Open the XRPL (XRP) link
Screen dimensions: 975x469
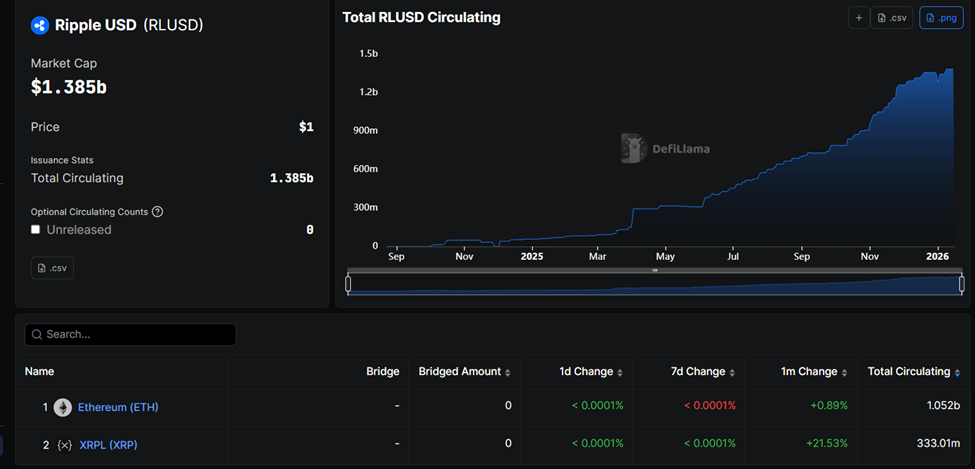tap(108, 444)
